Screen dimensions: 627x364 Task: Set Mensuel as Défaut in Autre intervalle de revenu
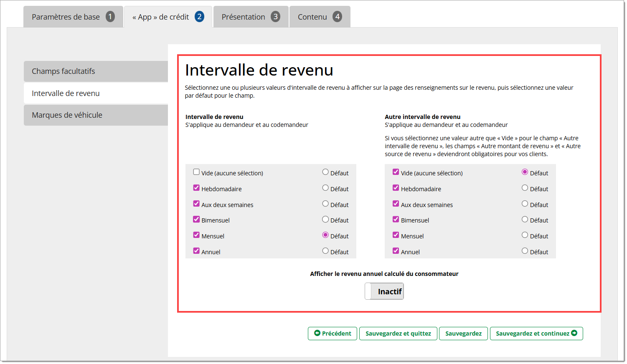pos(525,235)
